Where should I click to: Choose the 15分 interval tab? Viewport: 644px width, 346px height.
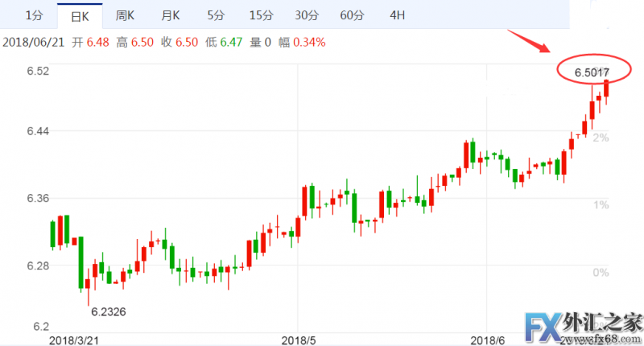[x=261, y=15]
